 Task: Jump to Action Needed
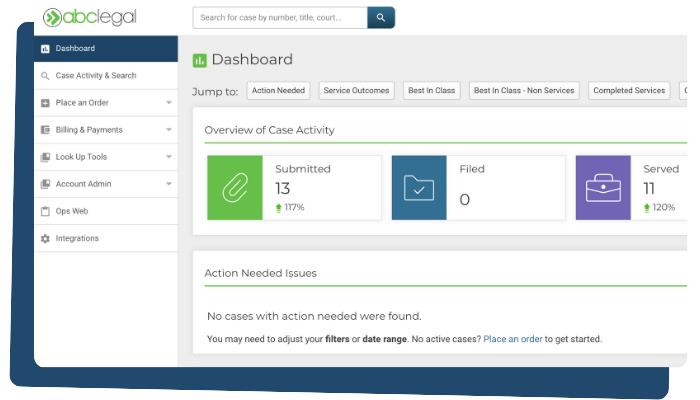pyautogui.click(x=278, y=91)
